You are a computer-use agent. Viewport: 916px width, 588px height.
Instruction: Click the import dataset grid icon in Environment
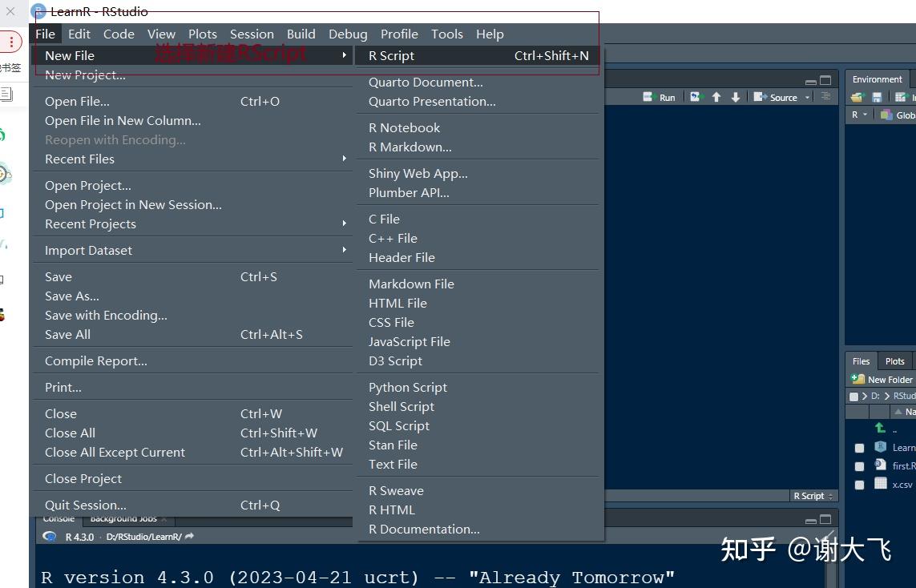(901, 97)
